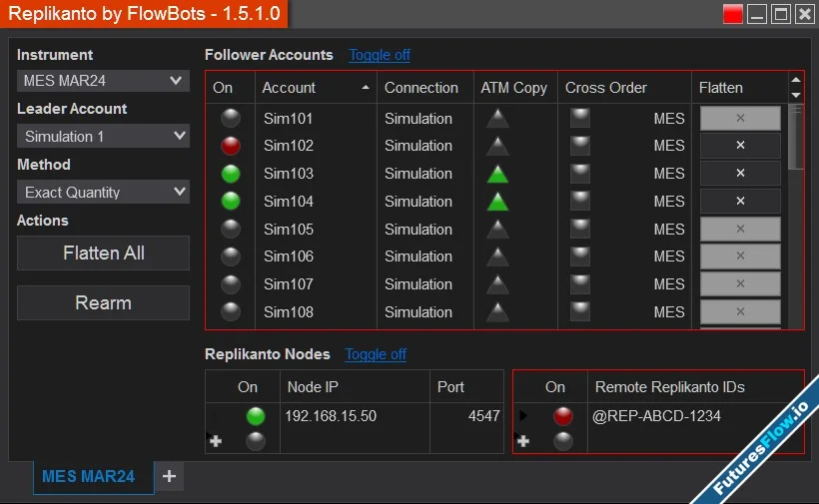Expand the Method dropdown showing Exact Quantity
819x504 pixels.
(x=103, y=192)
